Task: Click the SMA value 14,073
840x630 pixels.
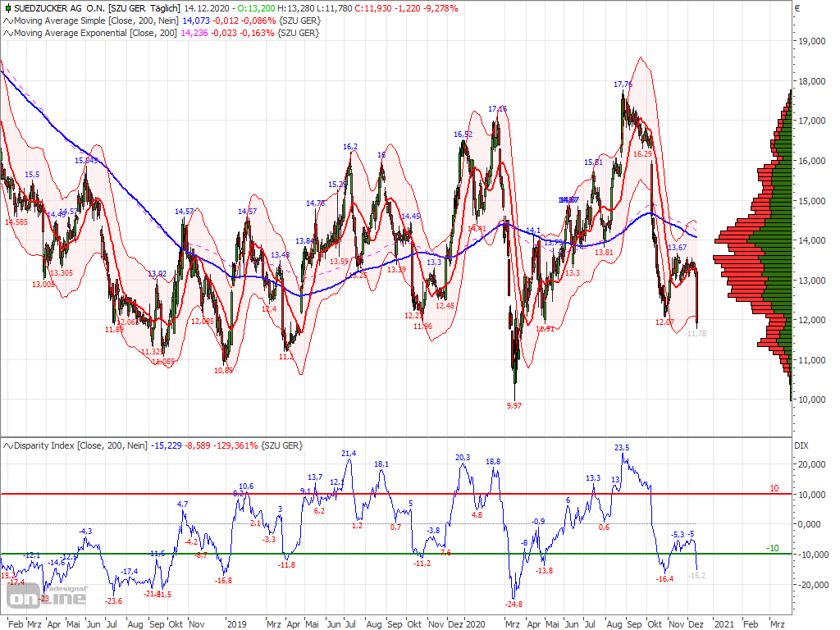Action: pos(196,21)
